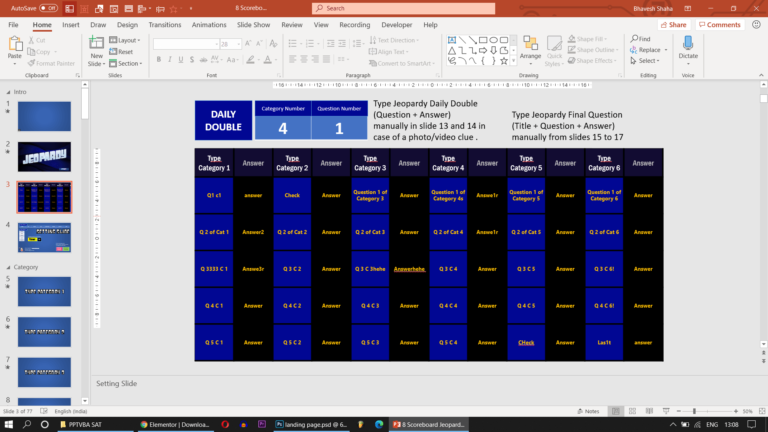Open the Comments pane
This screenshot has height=432, width=768.
click(x=720, y=24)
